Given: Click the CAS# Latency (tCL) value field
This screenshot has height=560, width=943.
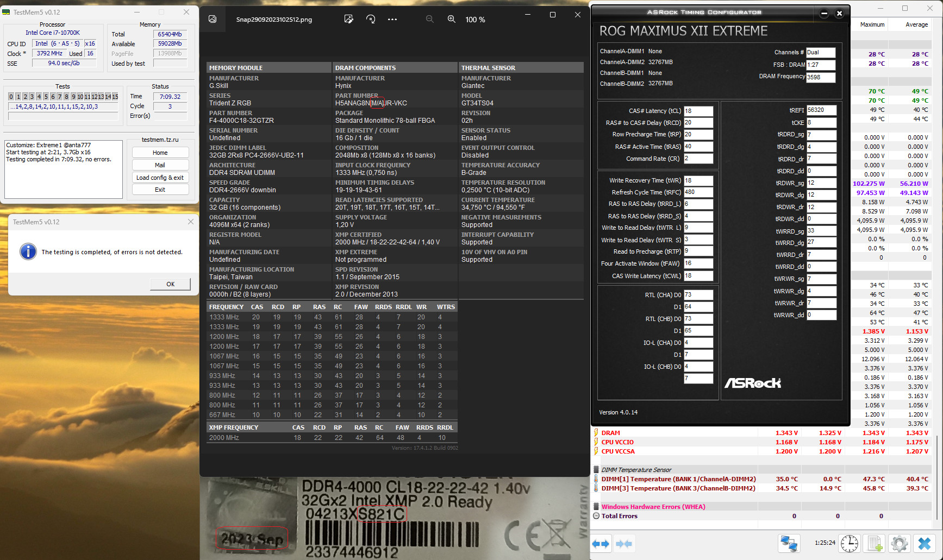Looking at the screenshot, I should tap(698, 111).
